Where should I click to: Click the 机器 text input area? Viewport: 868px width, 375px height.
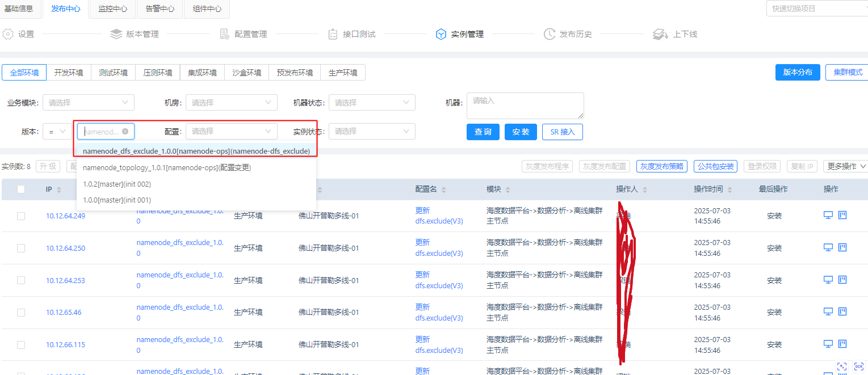point(525,106)
